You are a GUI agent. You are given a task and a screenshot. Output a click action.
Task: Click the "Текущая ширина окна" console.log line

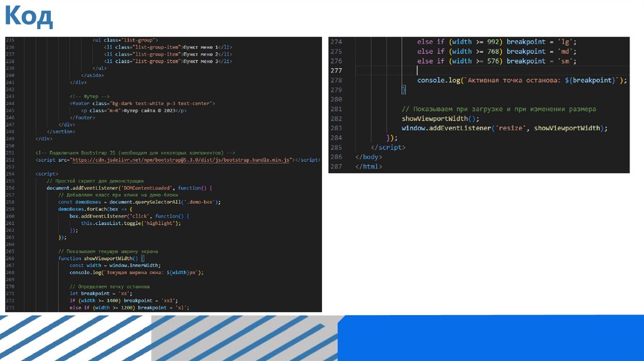tap(136, 272)
